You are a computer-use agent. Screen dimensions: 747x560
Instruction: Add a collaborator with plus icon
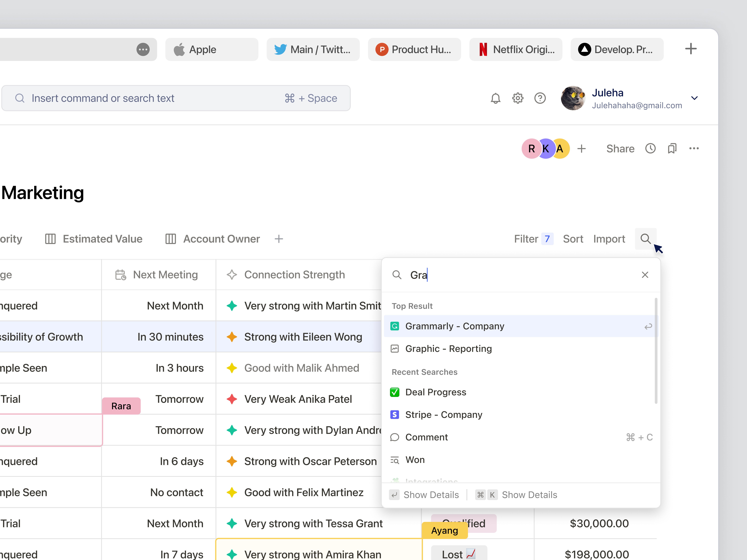pyautogui.click(x=581, y=149)
